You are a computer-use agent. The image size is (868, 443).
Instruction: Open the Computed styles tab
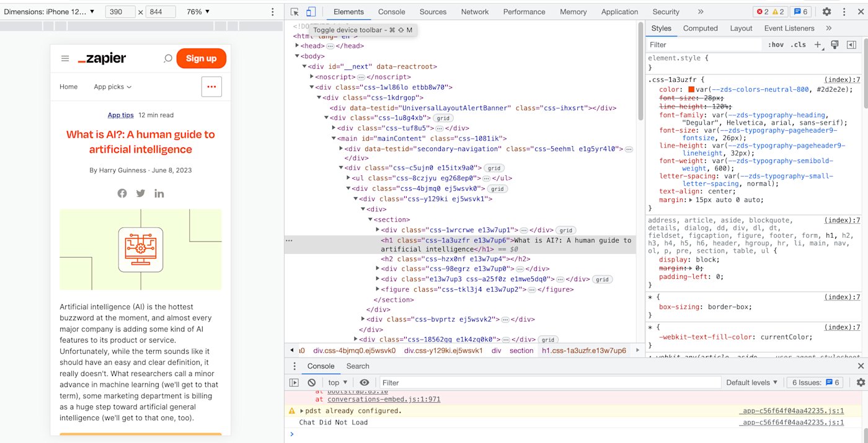click(x=700, y=29)
